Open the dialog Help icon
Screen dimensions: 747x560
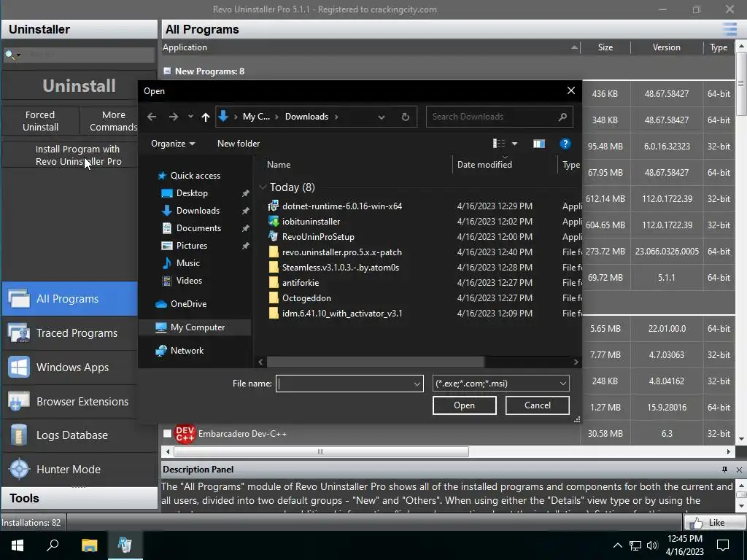[565, 144]
